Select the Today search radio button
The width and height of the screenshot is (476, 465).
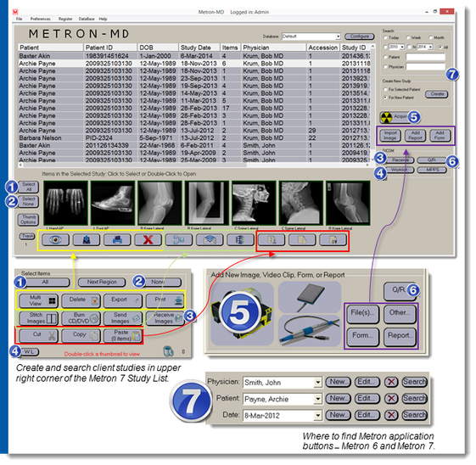pyautogui.click(x=385, y=37)
